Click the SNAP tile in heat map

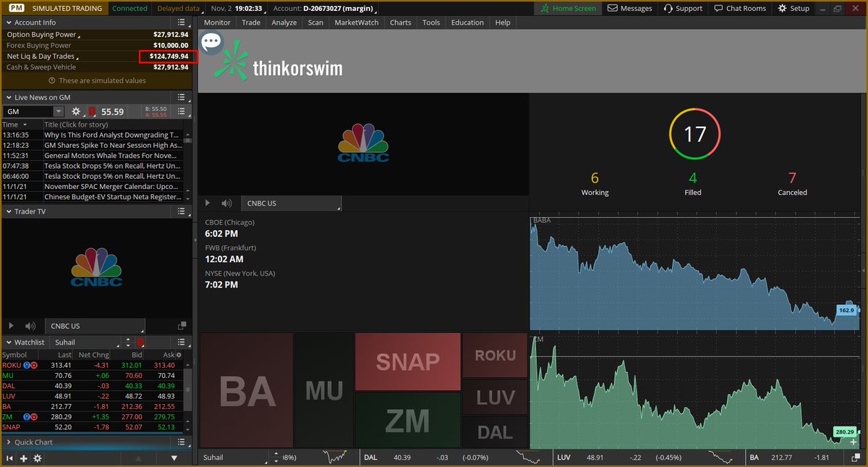pyautogui.click(x=408, y=361)
